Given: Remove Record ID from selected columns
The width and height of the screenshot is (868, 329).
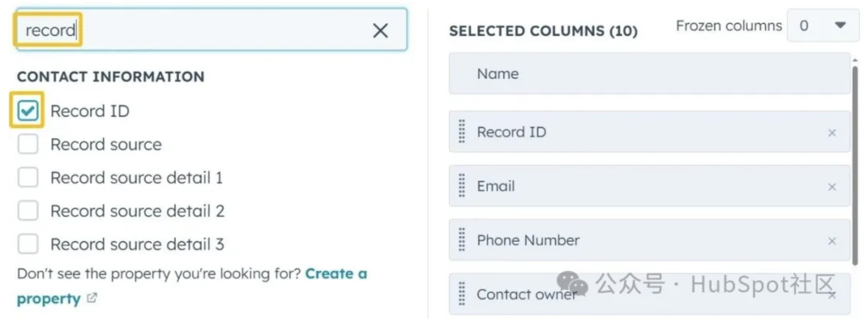Looking at the screenshot, I should coord(832,133).
